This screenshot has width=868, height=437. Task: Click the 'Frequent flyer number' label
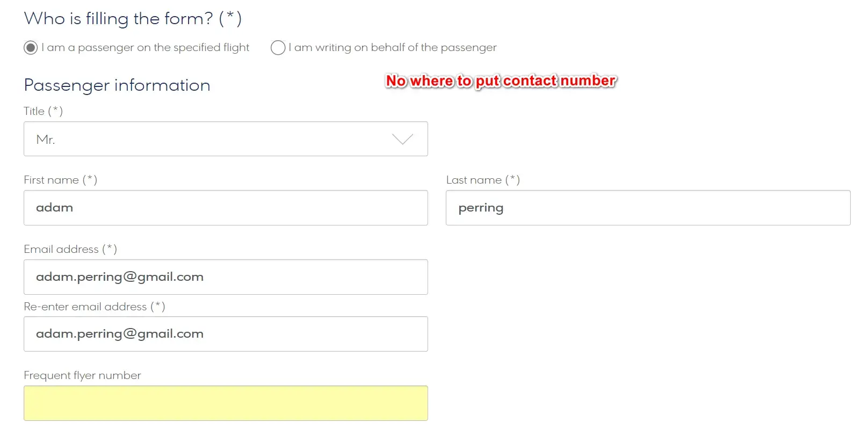(82, 375)
